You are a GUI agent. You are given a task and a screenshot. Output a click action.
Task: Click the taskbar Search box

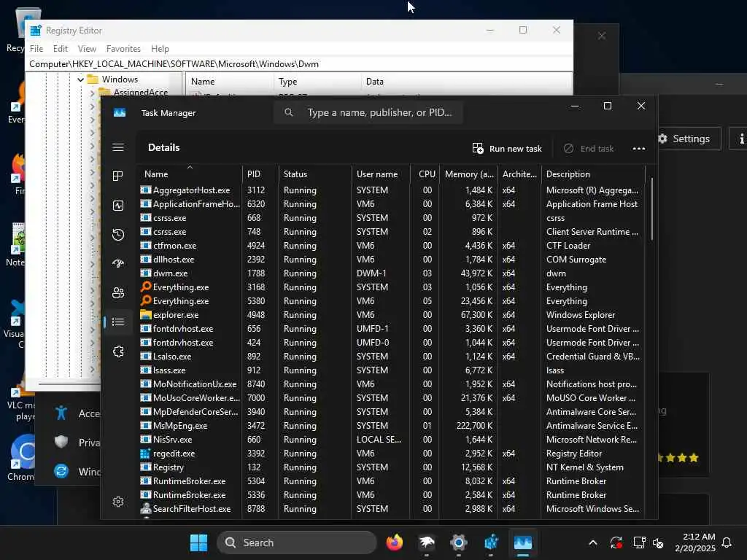pos(296,542)
